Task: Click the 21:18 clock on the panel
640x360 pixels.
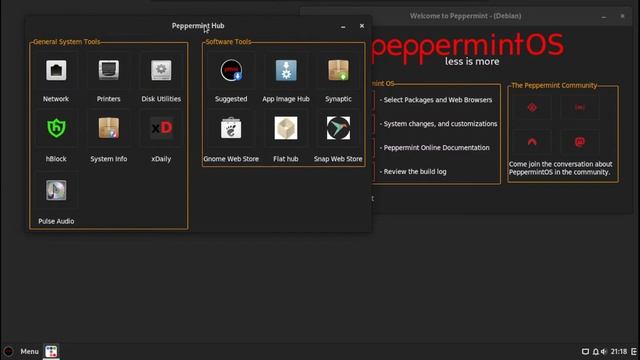Action: coord(619,351)
